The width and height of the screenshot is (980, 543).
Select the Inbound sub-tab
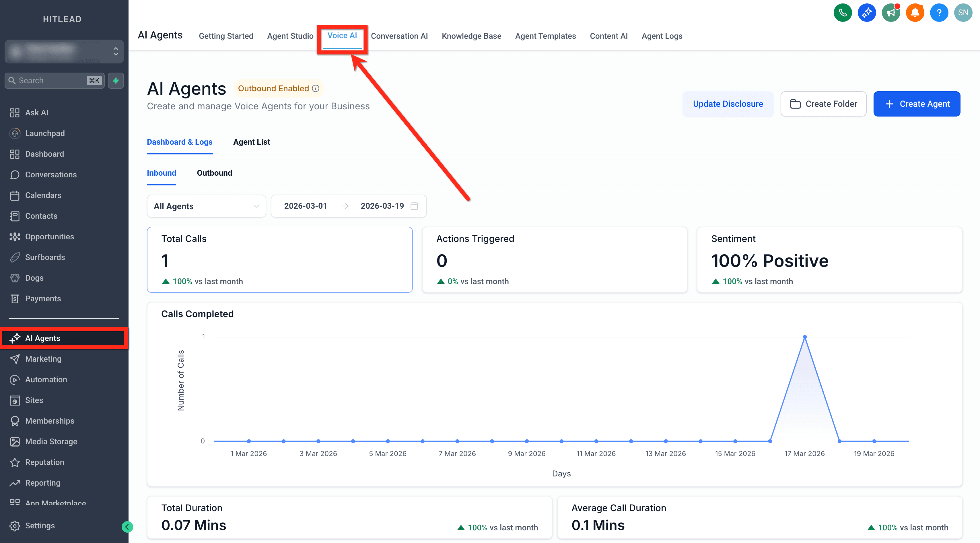pyautogui.click(x=161, y=173)
